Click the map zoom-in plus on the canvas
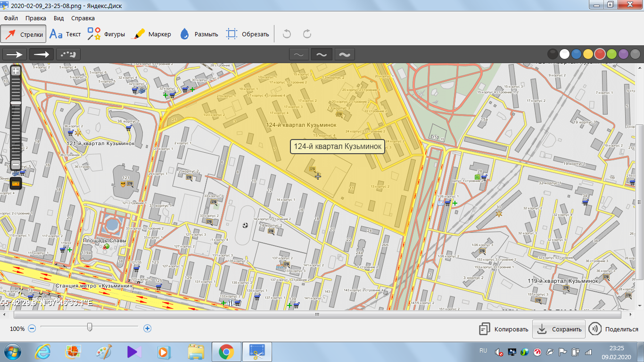Screen dimensions: 644x362 tap(16, 71)
